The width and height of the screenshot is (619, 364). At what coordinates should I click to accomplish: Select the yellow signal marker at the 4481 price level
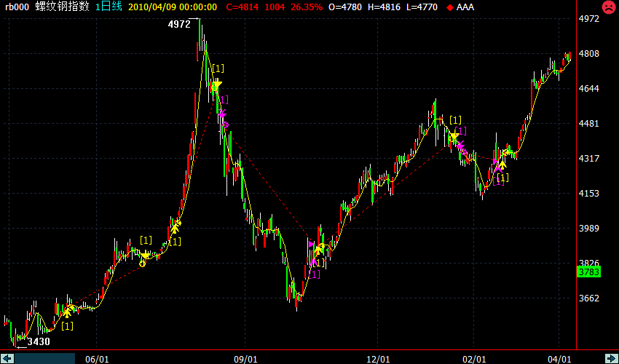[454, 136]
